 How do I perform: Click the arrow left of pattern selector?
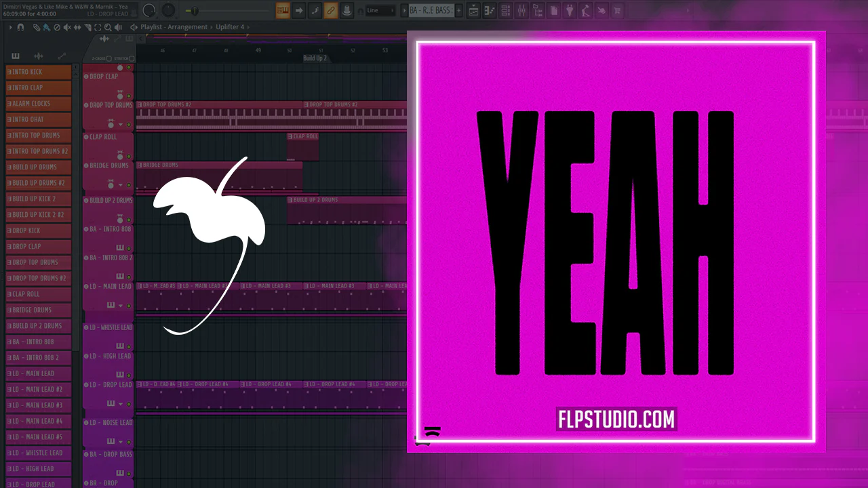[404, 10]
